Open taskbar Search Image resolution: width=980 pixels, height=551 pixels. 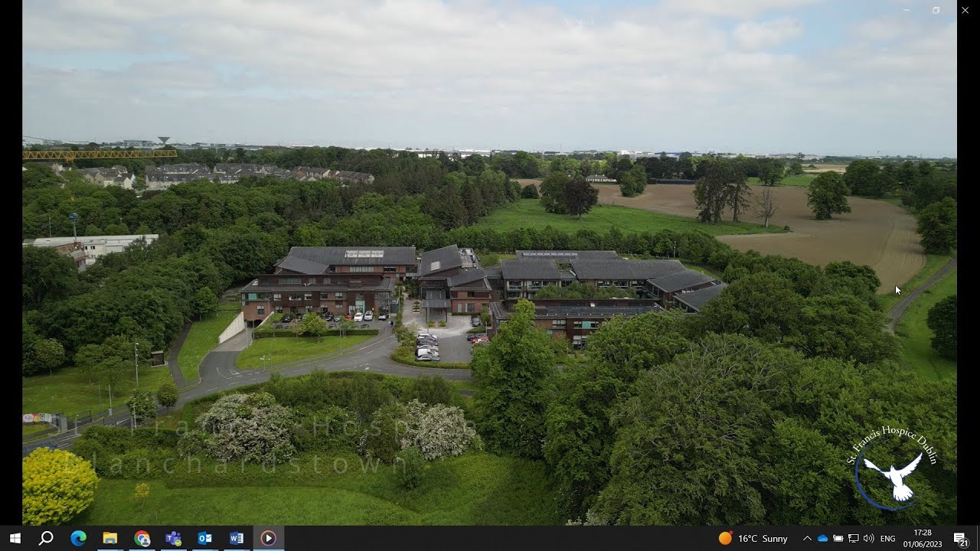pyautogui.click(x=46, y=538)
